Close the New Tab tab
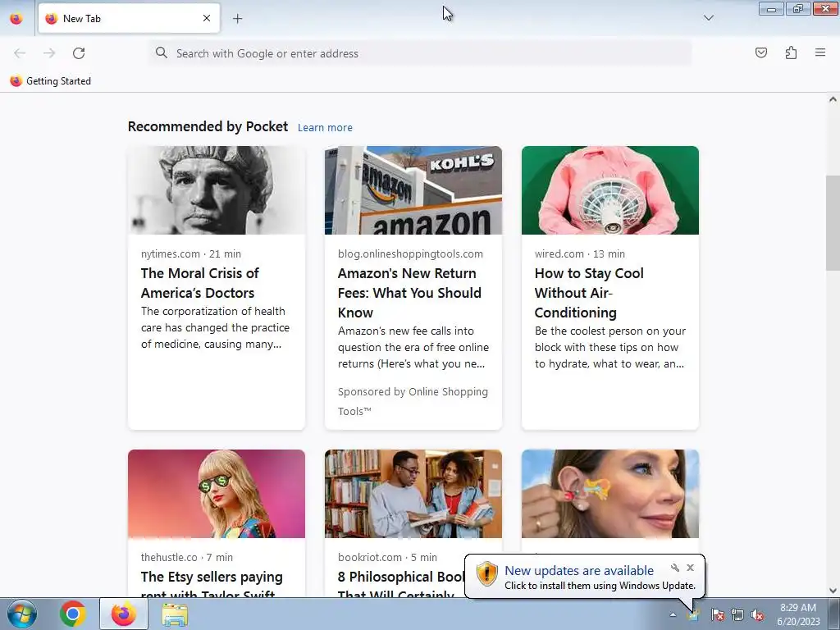 [x=207, y=18]
